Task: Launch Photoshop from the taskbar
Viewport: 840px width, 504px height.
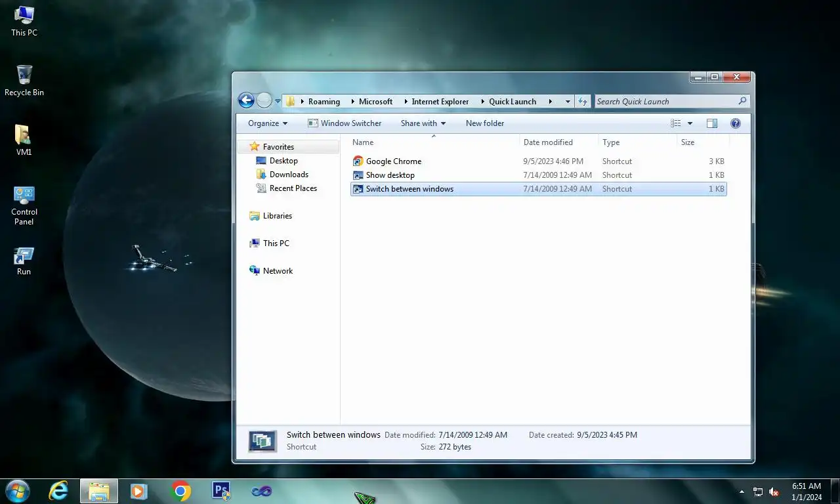Action: pos(221,491)
